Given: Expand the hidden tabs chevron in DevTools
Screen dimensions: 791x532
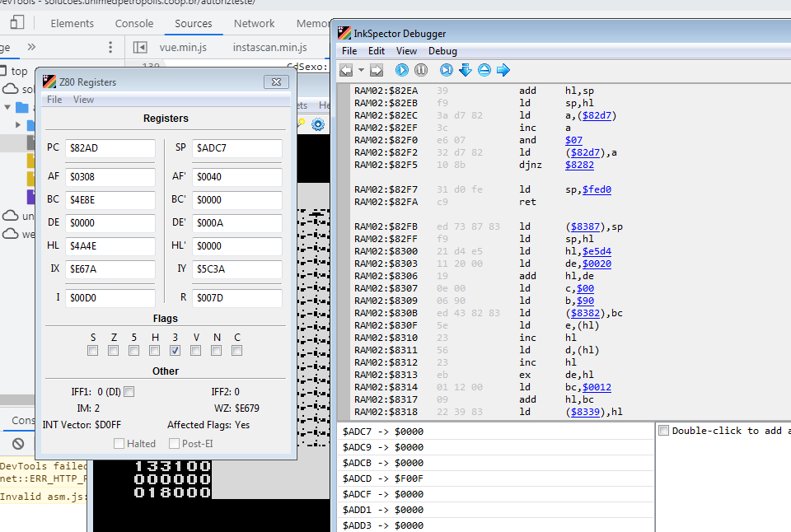Looking at the screenshot, I should point(30,48).
